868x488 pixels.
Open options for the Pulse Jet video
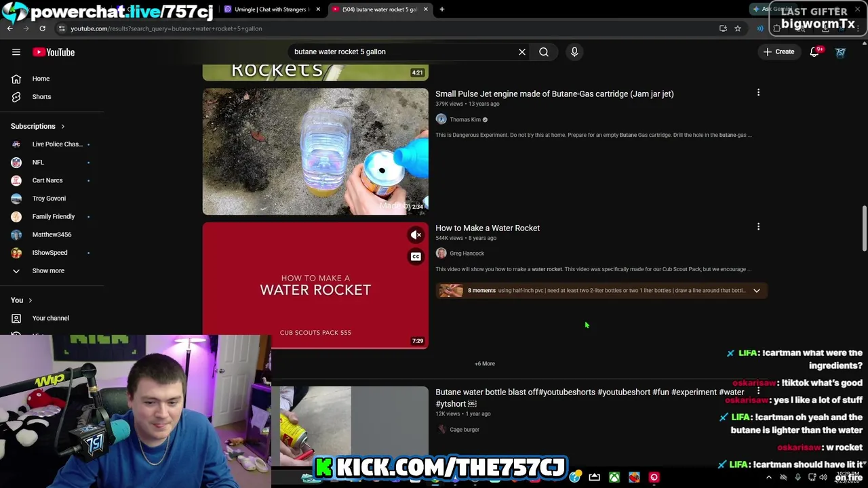[x=758, y=93]
